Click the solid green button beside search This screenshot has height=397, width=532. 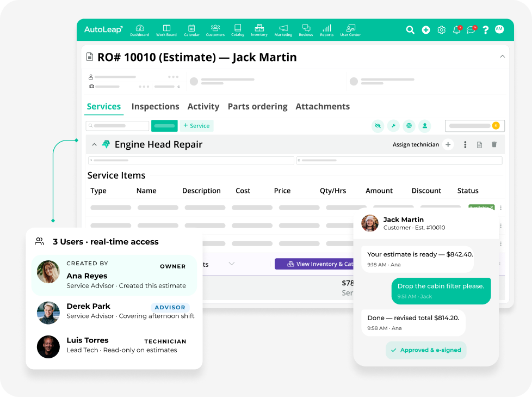(164, 126)
